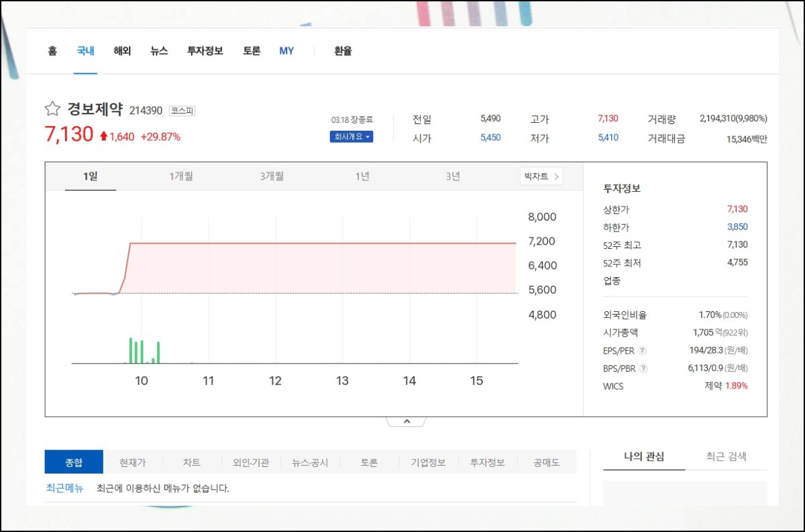Go to the 홈 menu

52,51
